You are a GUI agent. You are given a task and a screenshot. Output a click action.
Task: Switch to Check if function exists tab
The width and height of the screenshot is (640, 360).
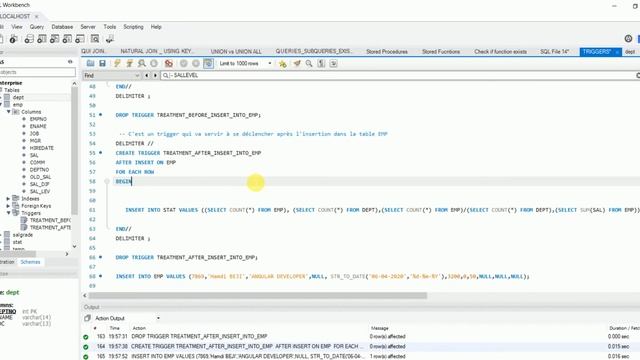pyautogui.click(x=500, y=51)
